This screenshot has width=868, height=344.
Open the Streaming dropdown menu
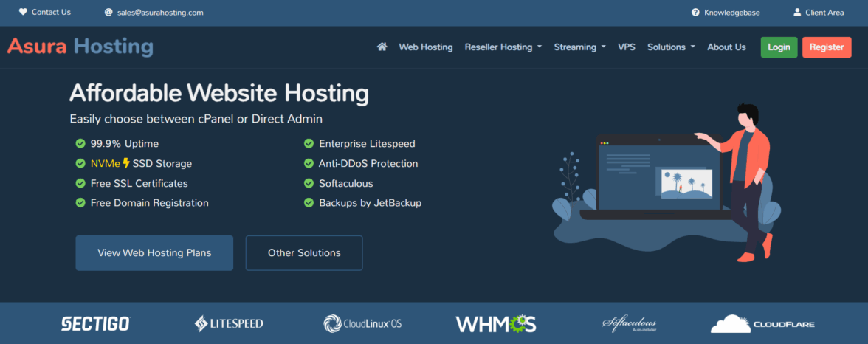(579, 47)
